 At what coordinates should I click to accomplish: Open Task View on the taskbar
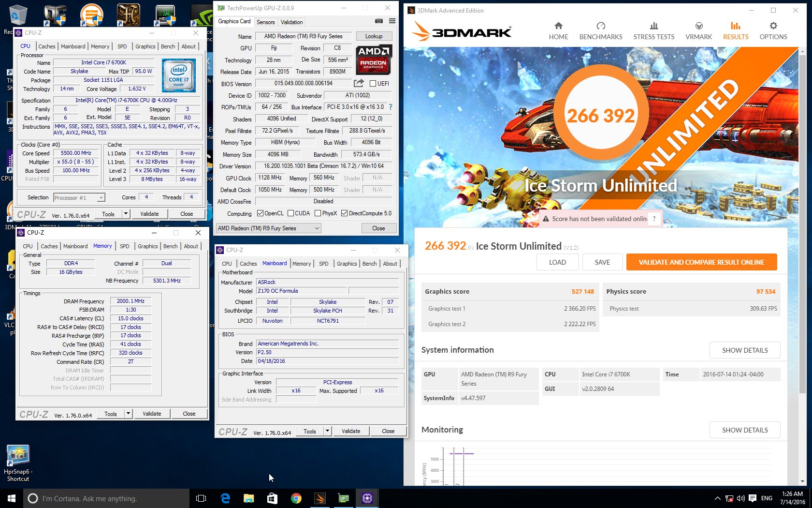point(201,498)
